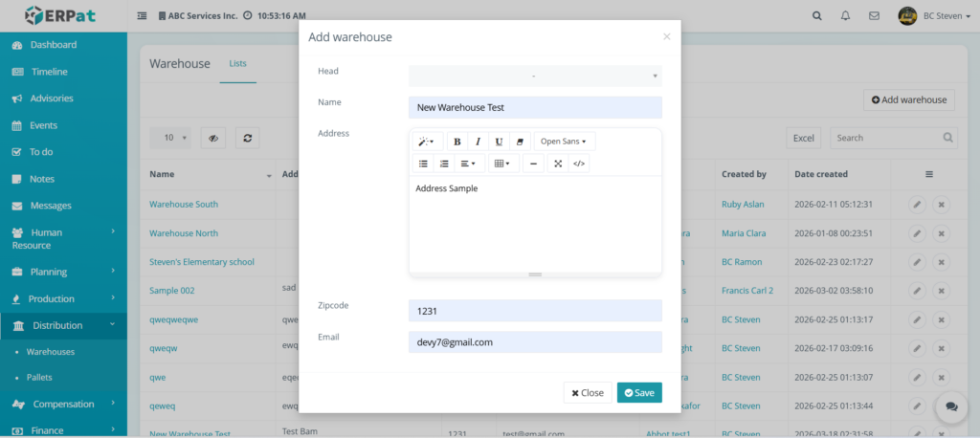Viewport: 980px width, 438px height.
Task: Save the new warehouse
Action: coord(639,392)
